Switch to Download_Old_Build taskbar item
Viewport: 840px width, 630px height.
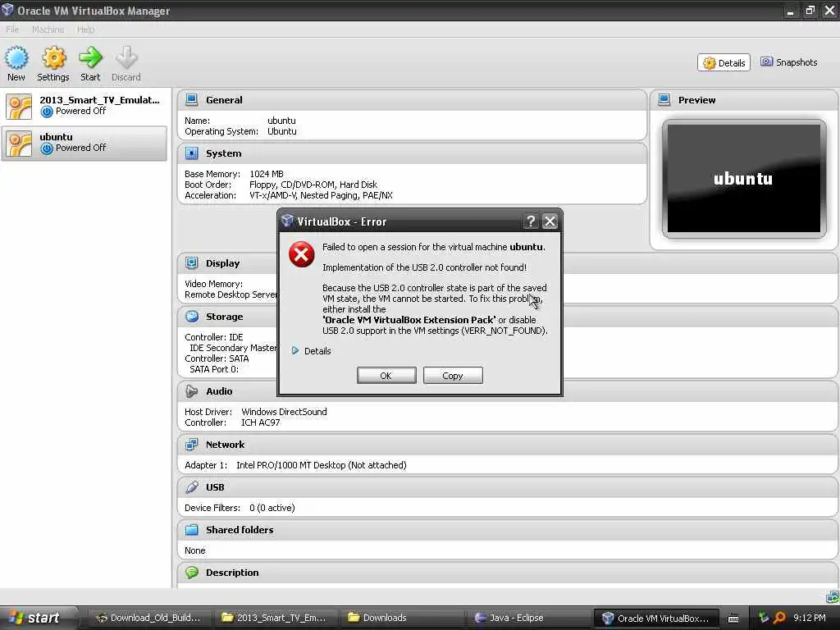click(148, 618)
